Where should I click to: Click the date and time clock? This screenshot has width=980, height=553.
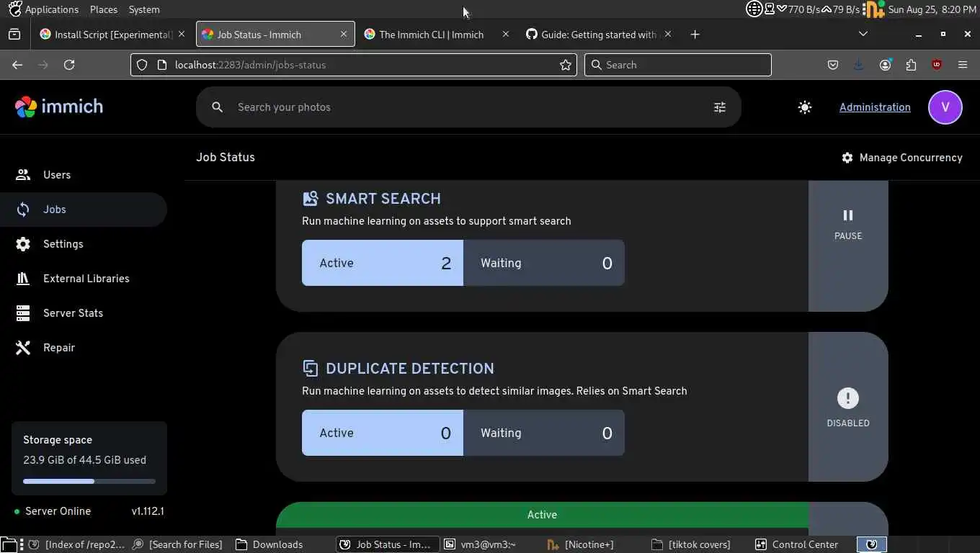[932, 9]
